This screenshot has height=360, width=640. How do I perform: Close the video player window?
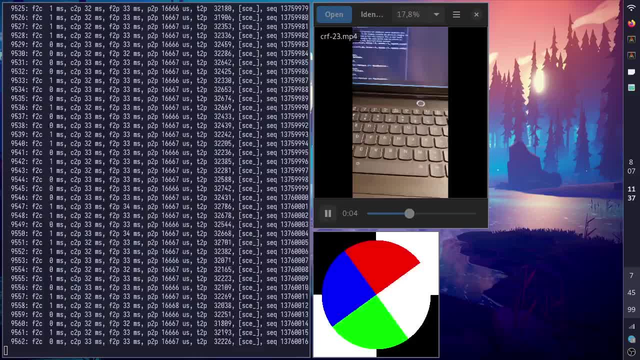(476, 14)
